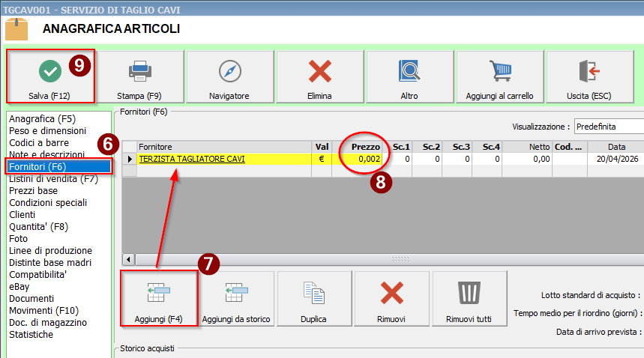Open the Visualizzazione Predefinita dropdown
The width and height of the screenshot is (644, 358).
coord(609,127)
